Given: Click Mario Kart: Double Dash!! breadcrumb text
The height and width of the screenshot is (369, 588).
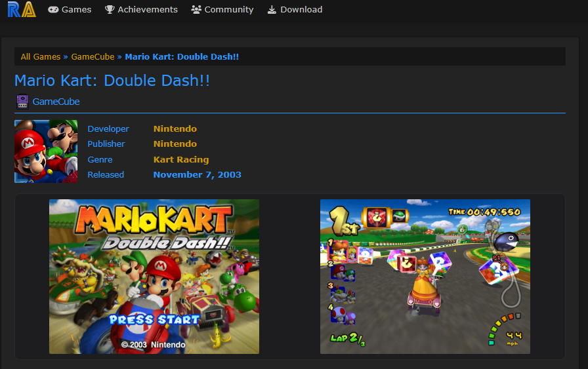Looking at the screenshot, I should 182,56.
